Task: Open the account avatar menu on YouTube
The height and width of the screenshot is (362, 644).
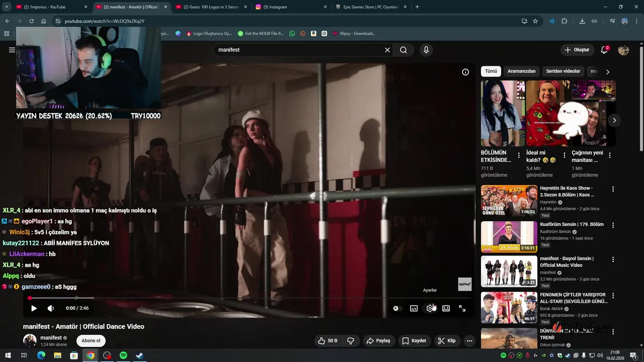Action: click(x=623, y=50)
